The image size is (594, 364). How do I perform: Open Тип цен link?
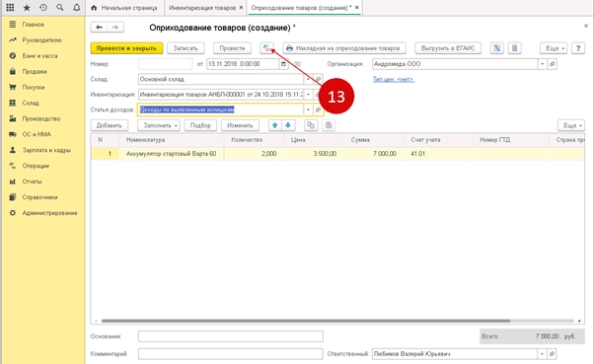[394, 79]
